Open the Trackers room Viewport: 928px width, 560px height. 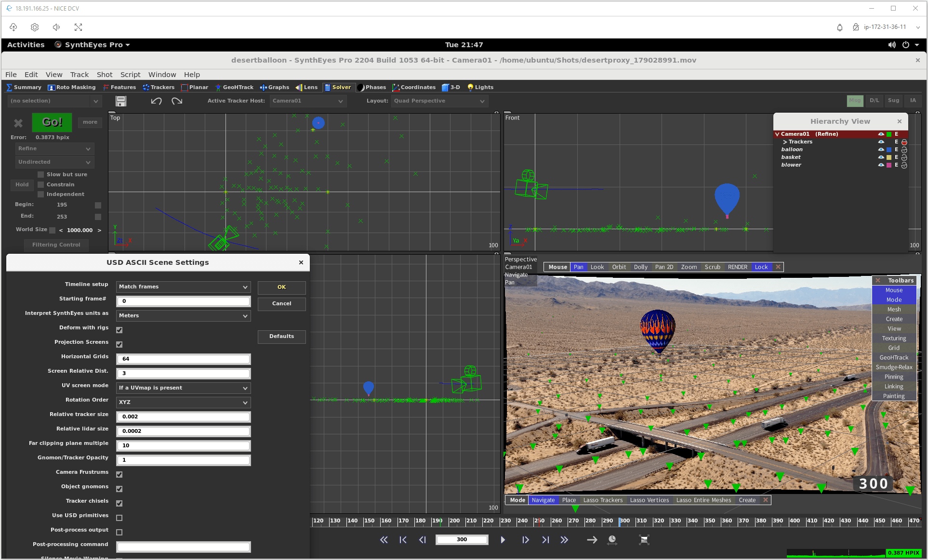point(159,87)
